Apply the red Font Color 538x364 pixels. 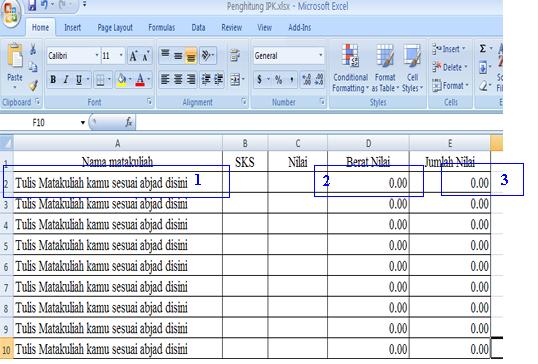[140, 80]
